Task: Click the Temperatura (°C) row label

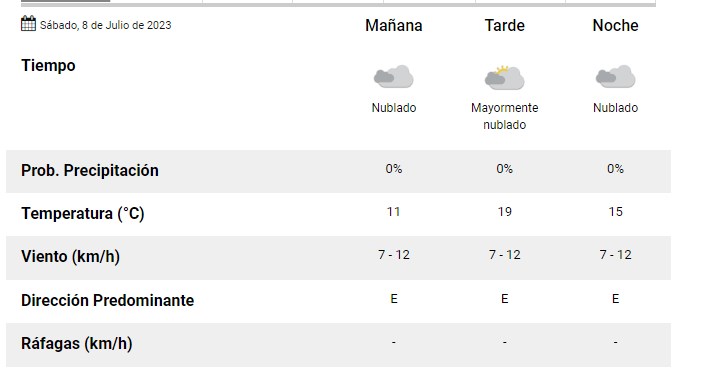Action: tap(83, 214)
